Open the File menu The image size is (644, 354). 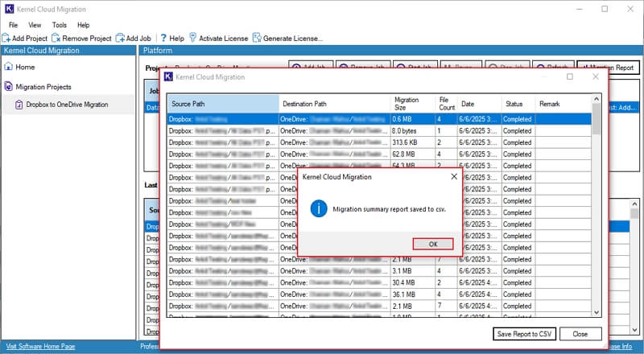13,25
